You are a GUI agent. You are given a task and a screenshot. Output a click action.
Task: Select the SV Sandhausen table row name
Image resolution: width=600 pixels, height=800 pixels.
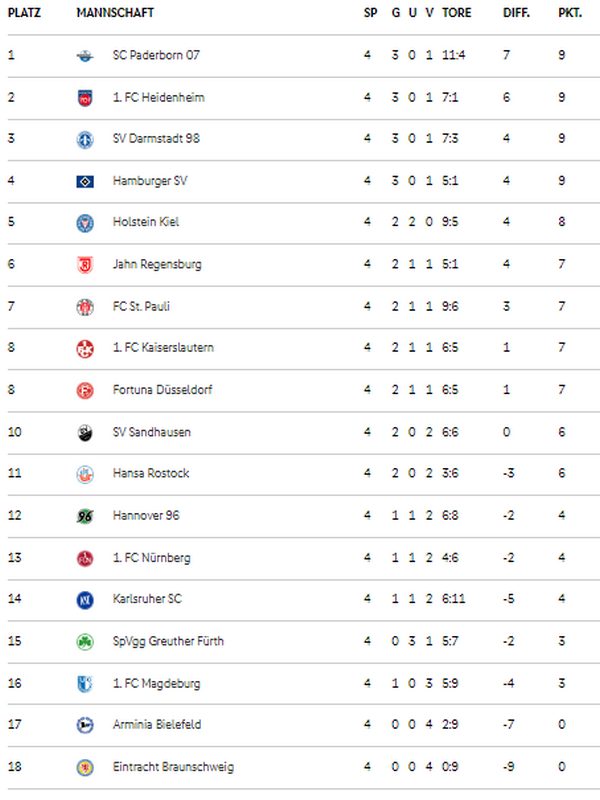(152, 432)
